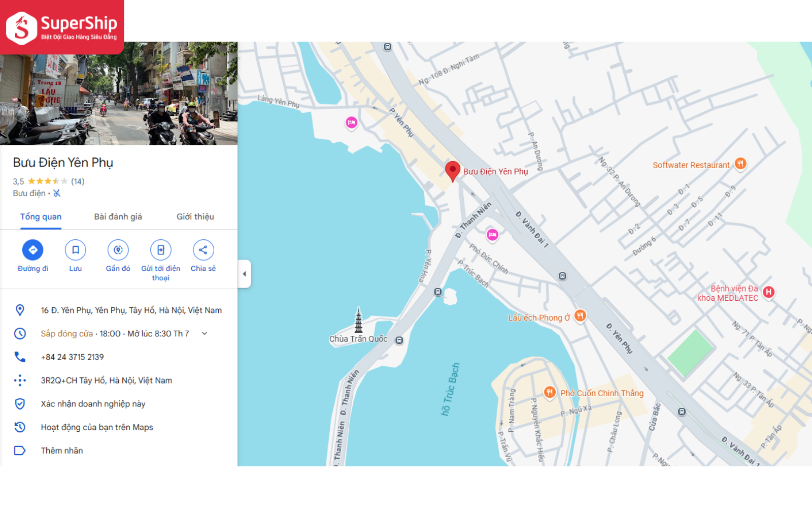
Task: Click the hồ Trúc Bạch lake label
Action: tap(450, 389)
